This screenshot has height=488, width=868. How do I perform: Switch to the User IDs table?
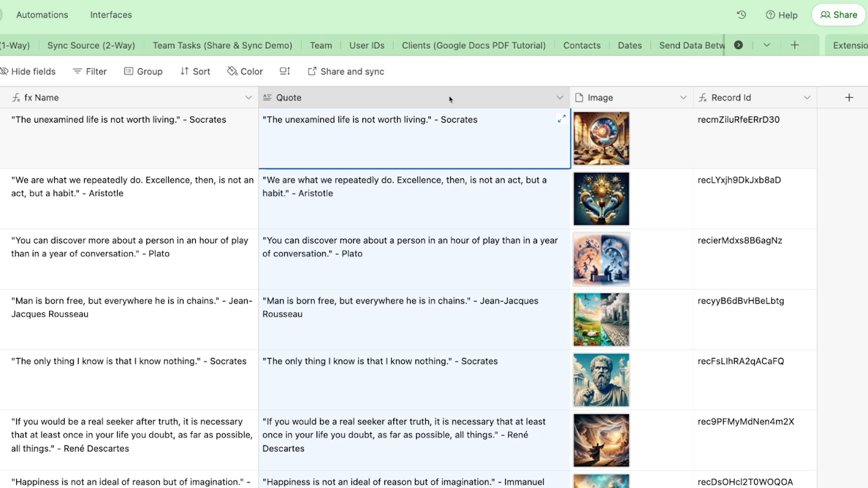[367, 46]
